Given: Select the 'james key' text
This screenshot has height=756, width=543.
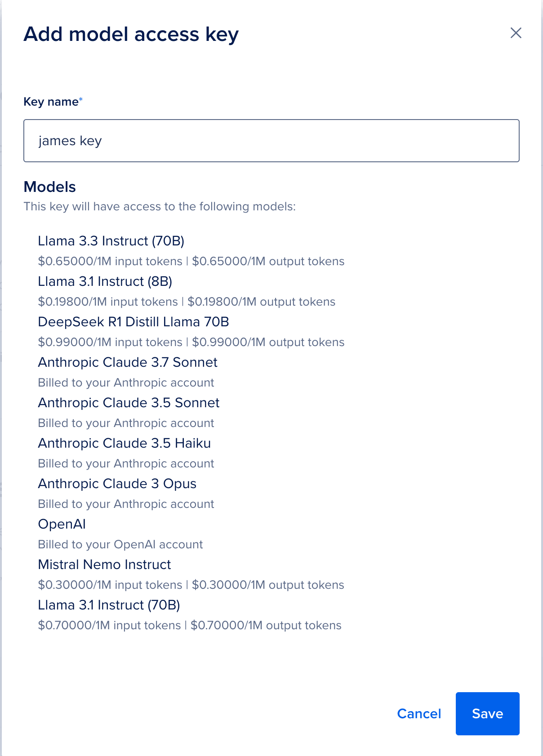Looking at the screenshot, I should pyautogui.click(x=70, y=140).
